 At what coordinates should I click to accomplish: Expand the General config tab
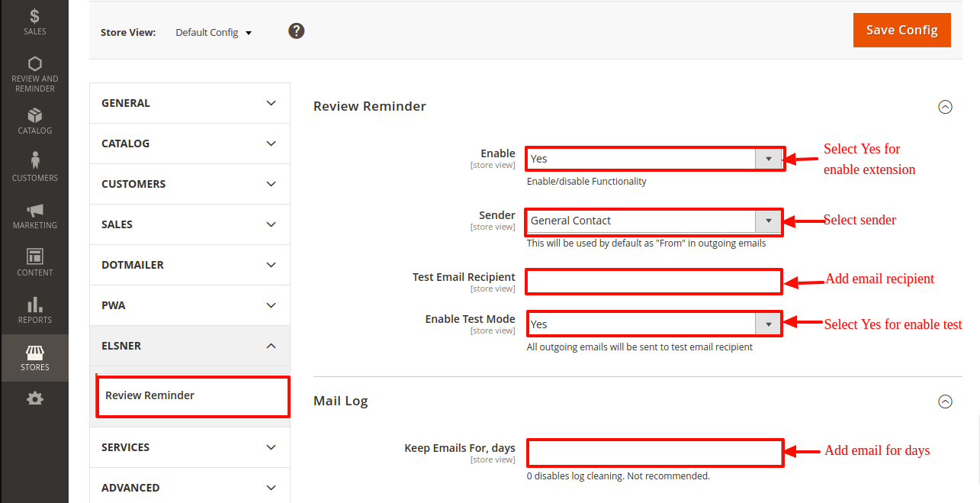click(189, 103)
